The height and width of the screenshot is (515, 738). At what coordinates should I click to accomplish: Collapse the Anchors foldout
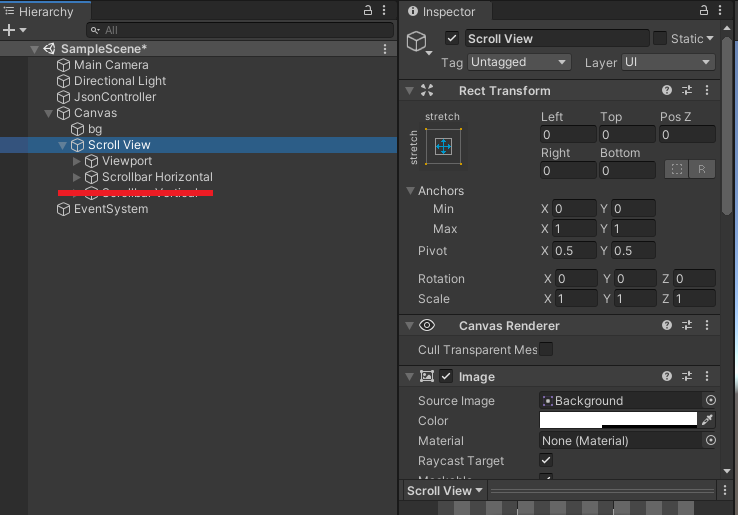pyautogui.click(x=410, y=191)
